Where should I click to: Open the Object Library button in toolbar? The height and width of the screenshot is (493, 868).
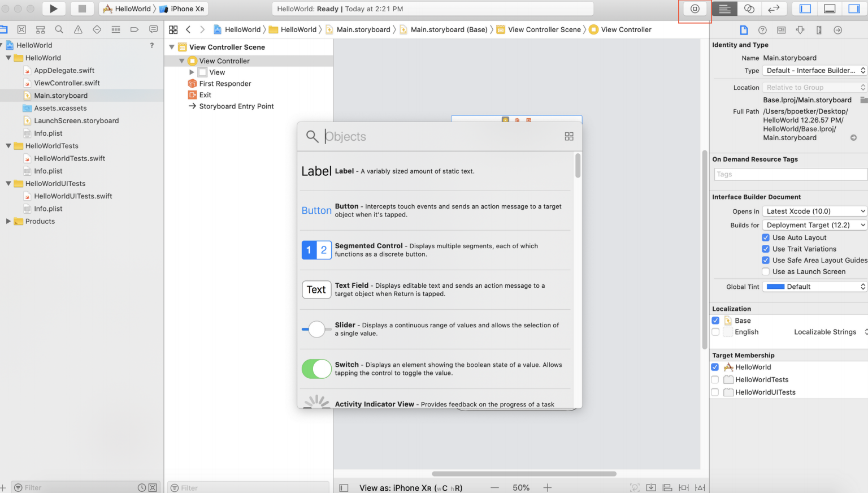[695, 8]
